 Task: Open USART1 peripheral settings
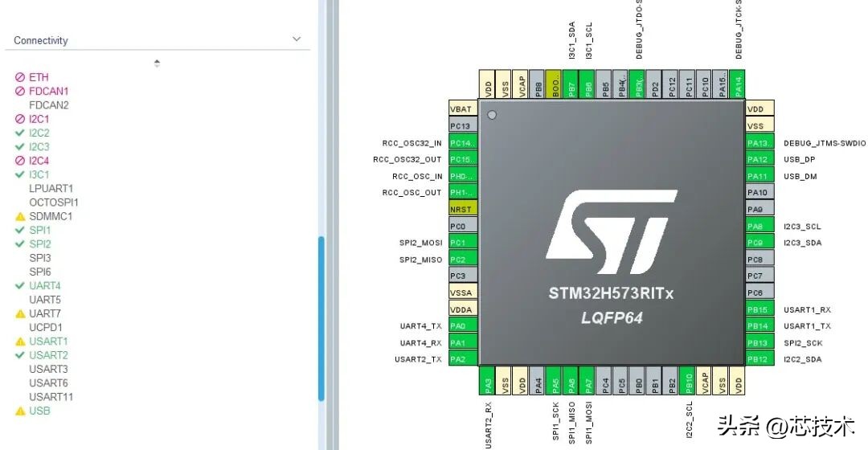pyautogui.click(x=48, y=341)
